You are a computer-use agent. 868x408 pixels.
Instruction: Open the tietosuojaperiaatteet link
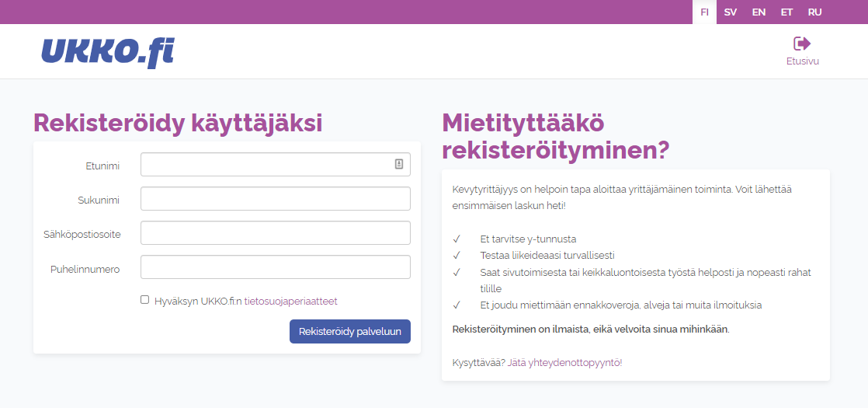point(290,302)
